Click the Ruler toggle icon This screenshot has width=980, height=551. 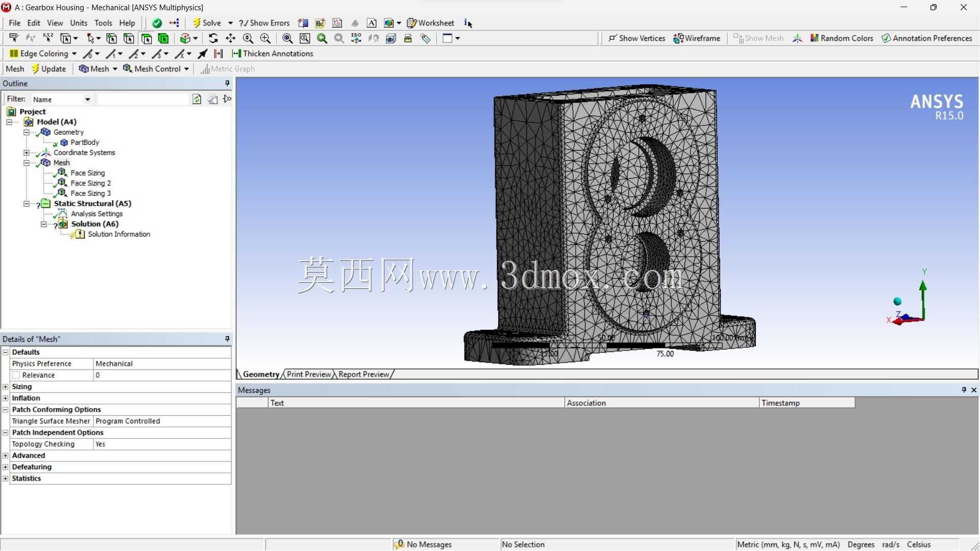(408, 38)
